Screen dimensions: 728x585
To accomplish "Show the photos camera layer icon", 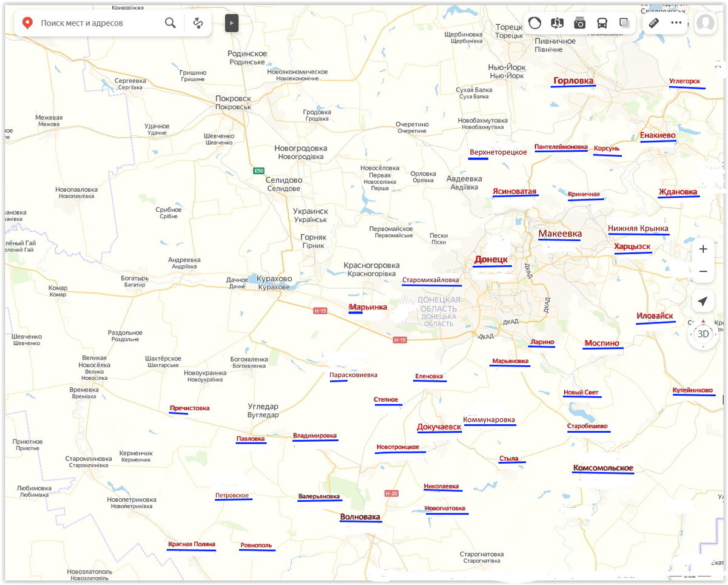I will [580, 23].
